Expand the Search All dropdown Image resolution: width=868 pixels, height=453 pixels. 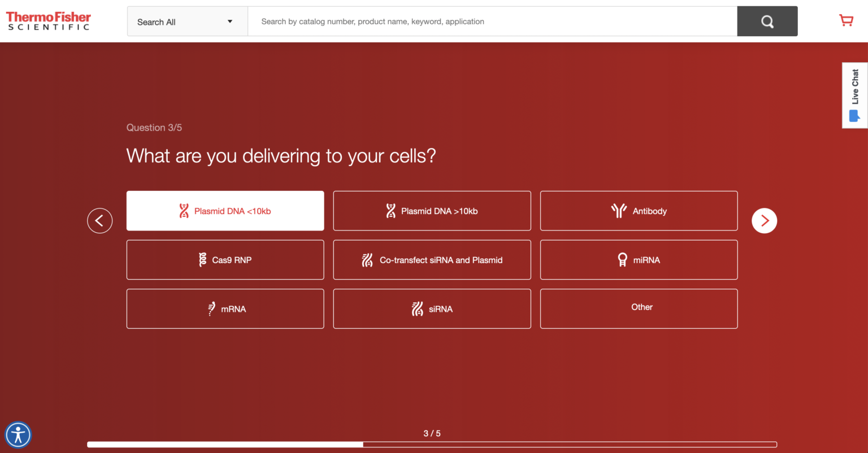tap(186, 21)
